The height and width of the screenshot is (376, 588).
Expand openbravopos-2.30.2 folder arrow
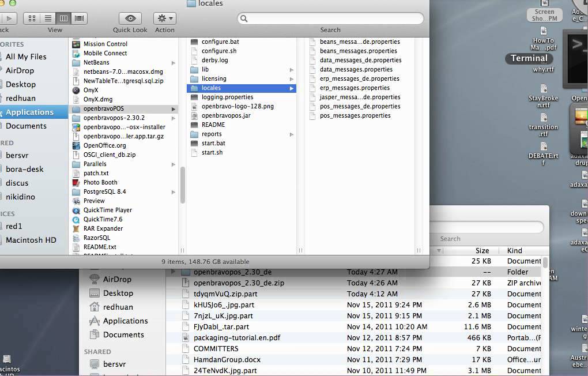174,118
